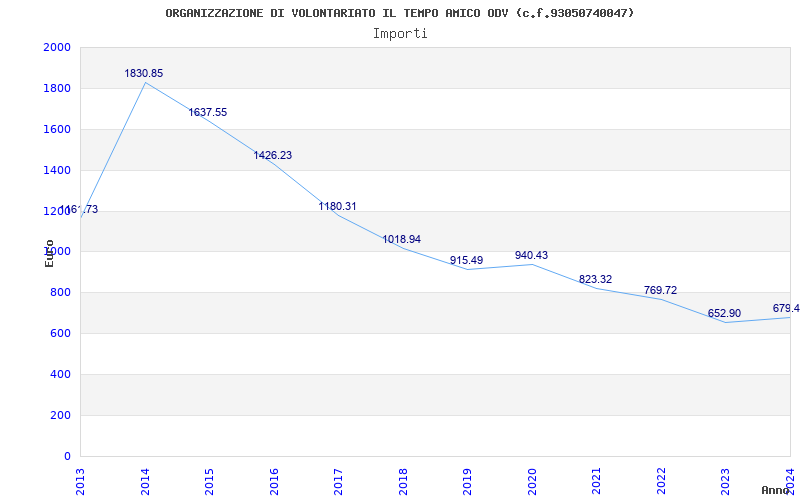Viewport: 800px width, 500px height.
Task: Select the 1637.55 data label
Action: click(208, 112)
